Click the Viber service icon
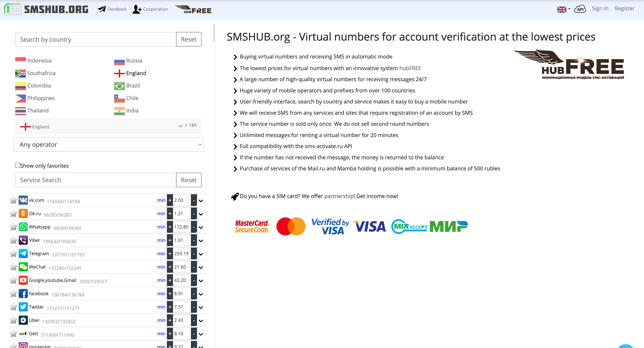644x348 pixels. pos(23,240)
